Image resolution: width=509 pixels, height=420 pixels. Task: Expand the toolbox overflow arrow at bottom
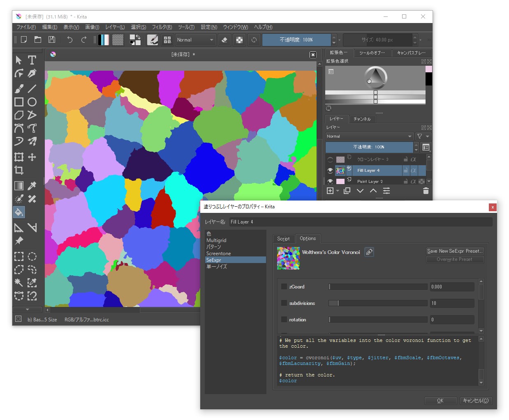point(28,309)
